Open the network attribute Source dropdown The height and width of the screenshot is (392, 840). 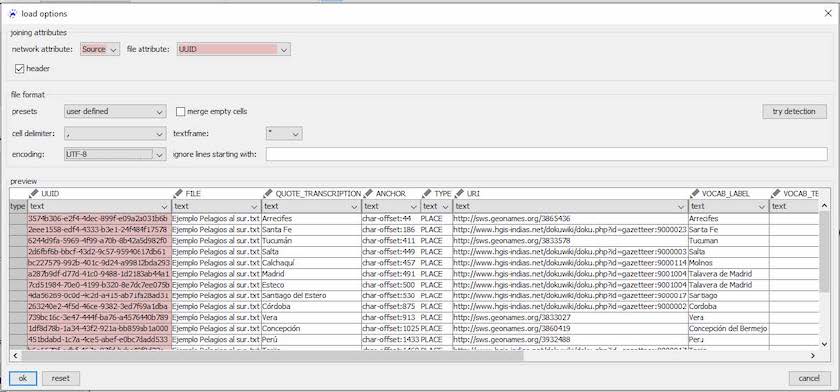coord(100,49)
